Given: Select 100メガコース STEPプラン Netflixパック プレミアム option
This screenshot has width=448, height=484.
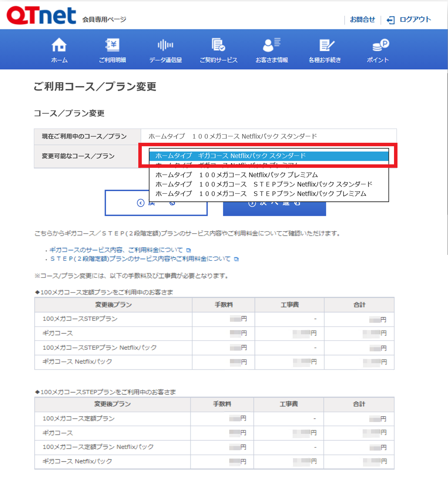Looking at the screenshot, I should click(269, 193).
